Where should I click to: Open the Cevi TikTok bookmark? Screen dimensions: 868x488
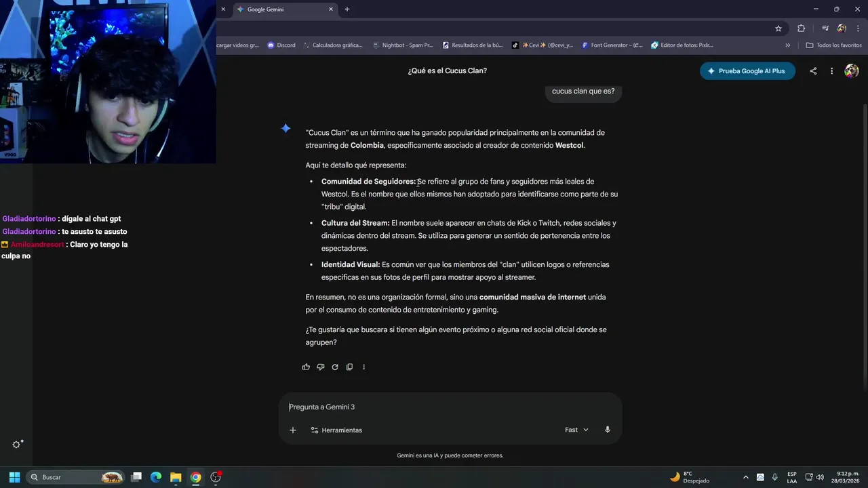(x=542, y=45)
